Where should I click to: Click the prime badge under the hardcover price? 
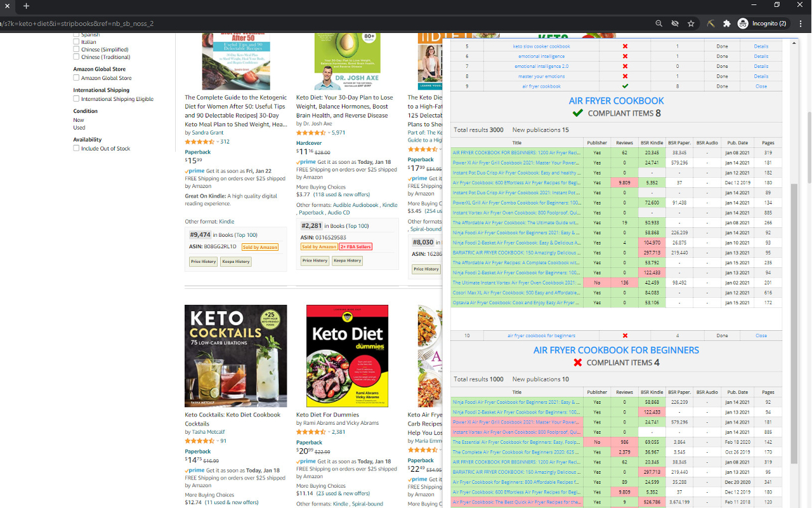point(305,161)
